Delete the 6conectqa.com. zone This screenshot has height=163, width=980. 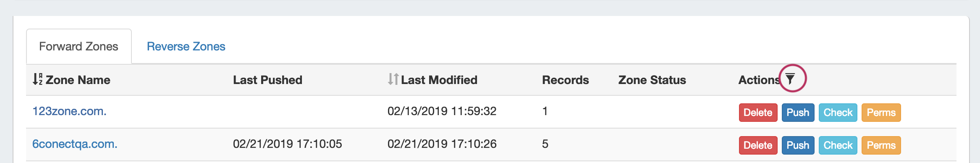pyautogui.click(x=758, y=145)
